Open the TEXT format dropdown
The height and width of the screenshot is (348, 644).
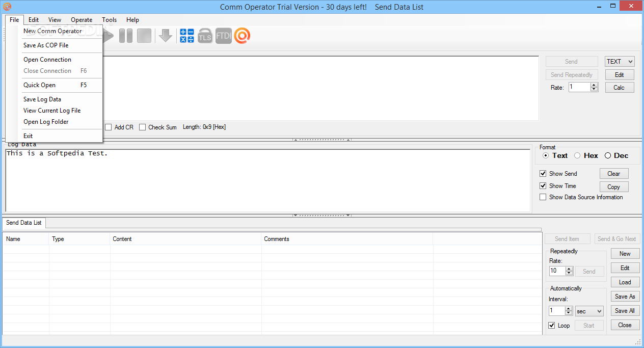coord(620,62)
